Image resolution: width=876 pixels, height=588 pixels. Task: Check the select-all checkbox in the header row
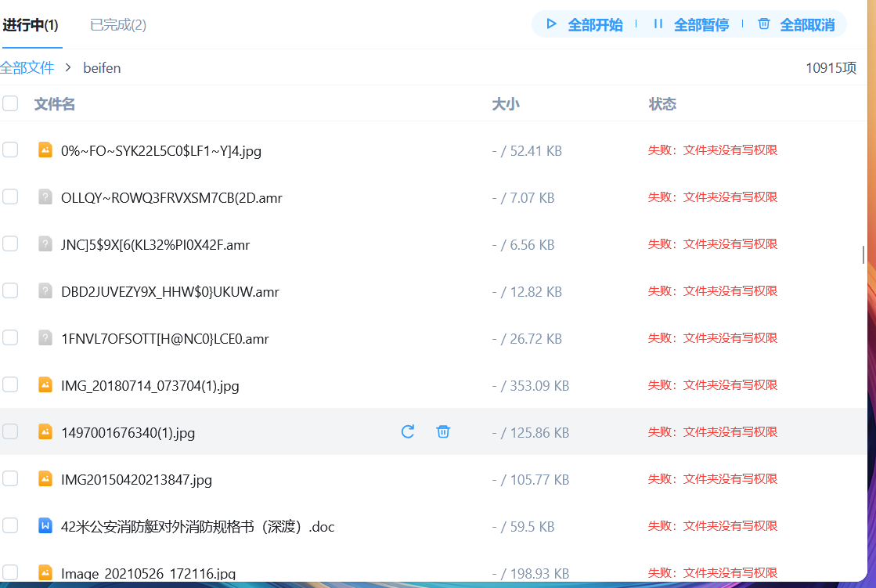point(10,103)
